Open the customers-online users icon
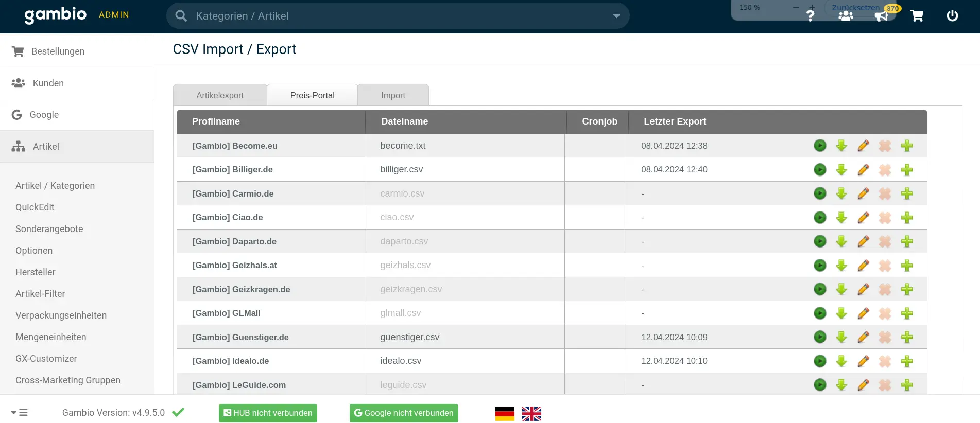Screen dimensions: 980x423 [x=846, y=16]
